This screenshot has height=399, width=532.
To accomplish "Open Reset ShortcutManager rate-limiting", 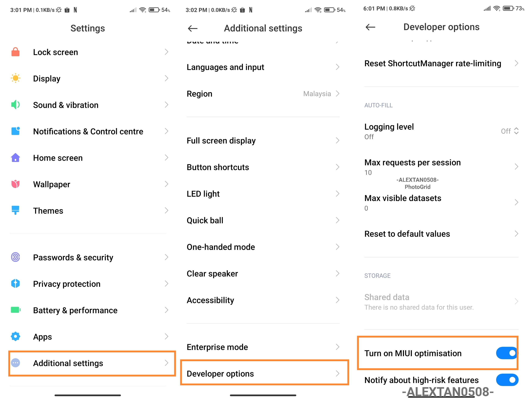I will [441, 64].
